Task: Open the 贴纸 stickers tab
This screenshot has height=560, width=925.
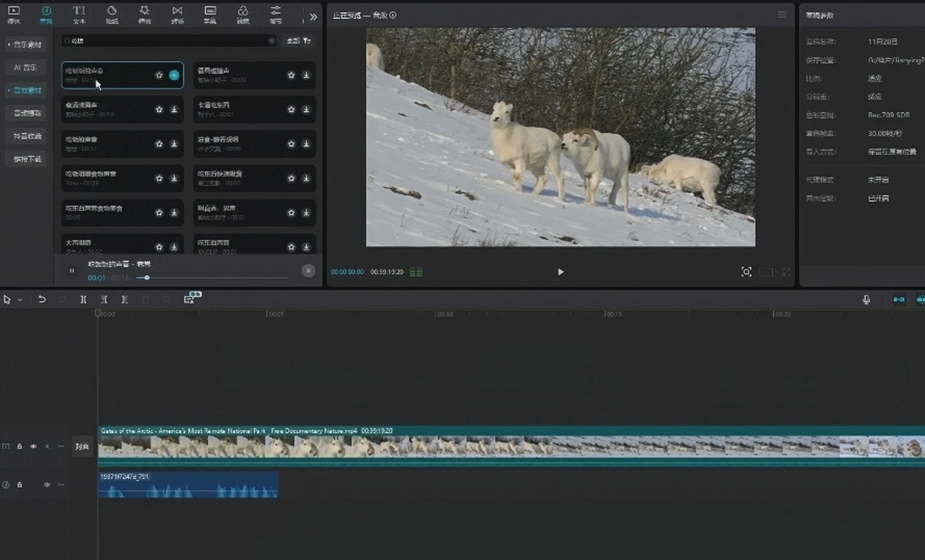Action: tap(112, 15)
